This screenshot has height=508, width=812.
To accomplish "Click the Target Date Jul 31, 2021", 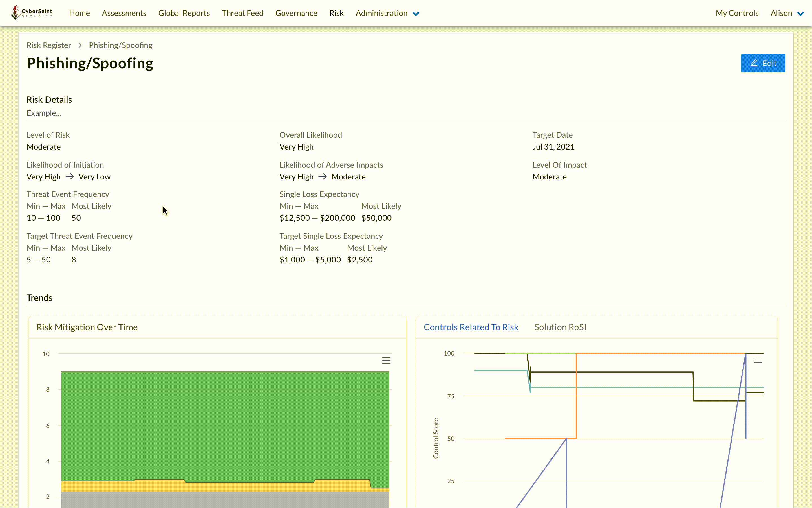I will click(553, 147).
